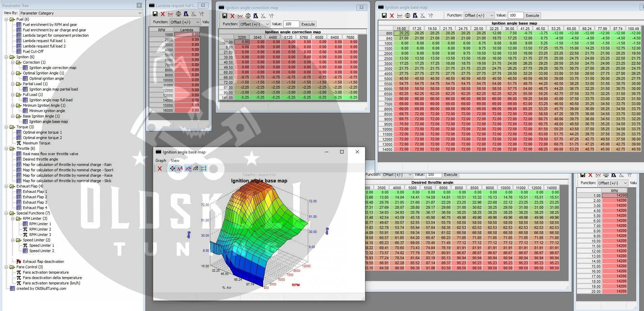Click blue metronome icon in correction map toolbar
Viewport: 644px width, 311px height.
pos(256,16)
